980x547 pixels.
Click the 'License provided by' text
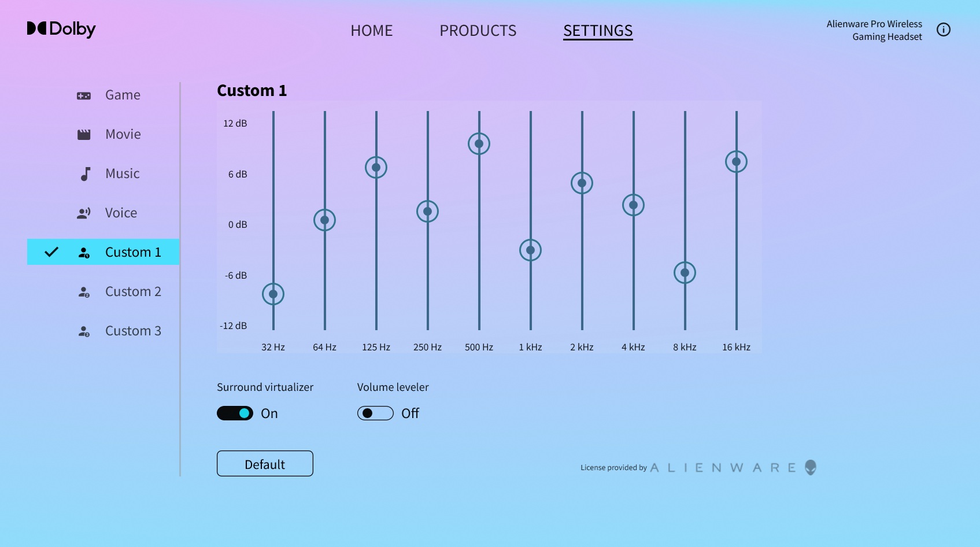(613, 468)
